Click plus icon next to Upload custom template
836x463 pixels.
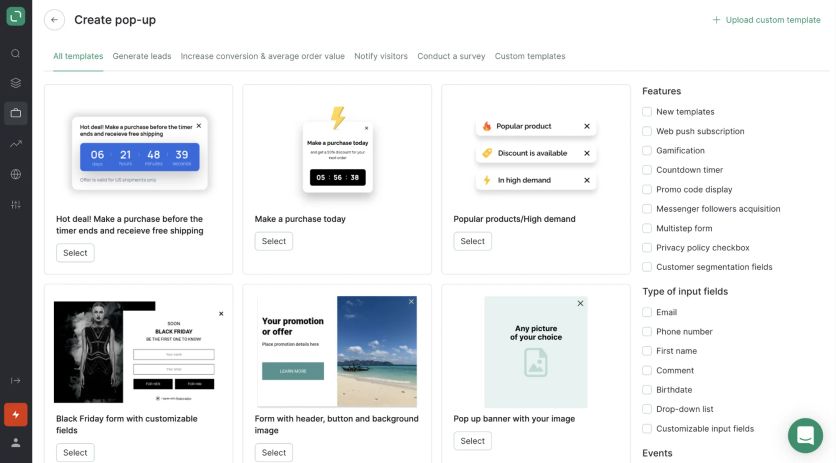[x=716, y=20]
